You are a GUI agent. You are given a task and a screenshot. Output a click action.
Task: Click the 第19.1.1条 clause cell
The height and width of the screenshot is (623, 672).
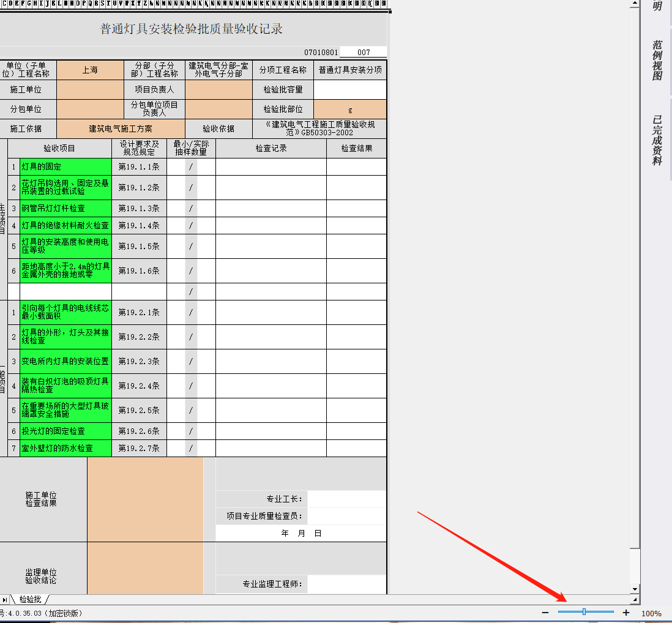pyautogui.click(x=139, y=166)
